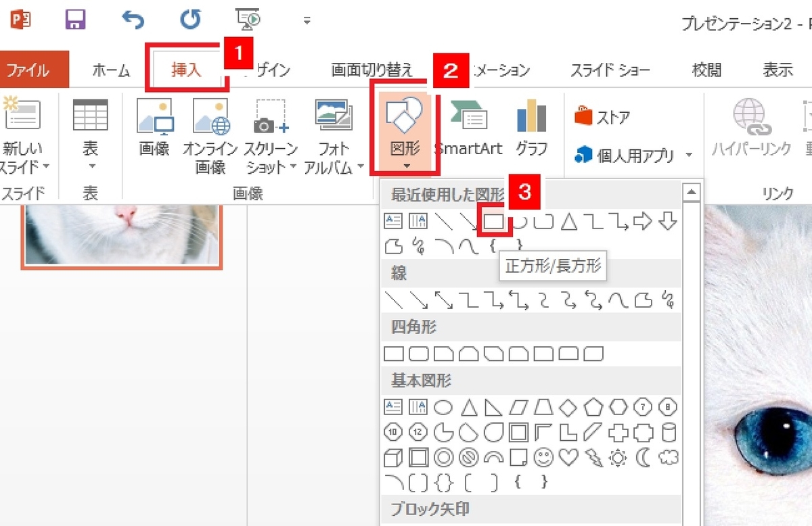This screenshot has width=812, height=526.
Task: Select the hexagon shape
Action: click(x=618, y=408)
